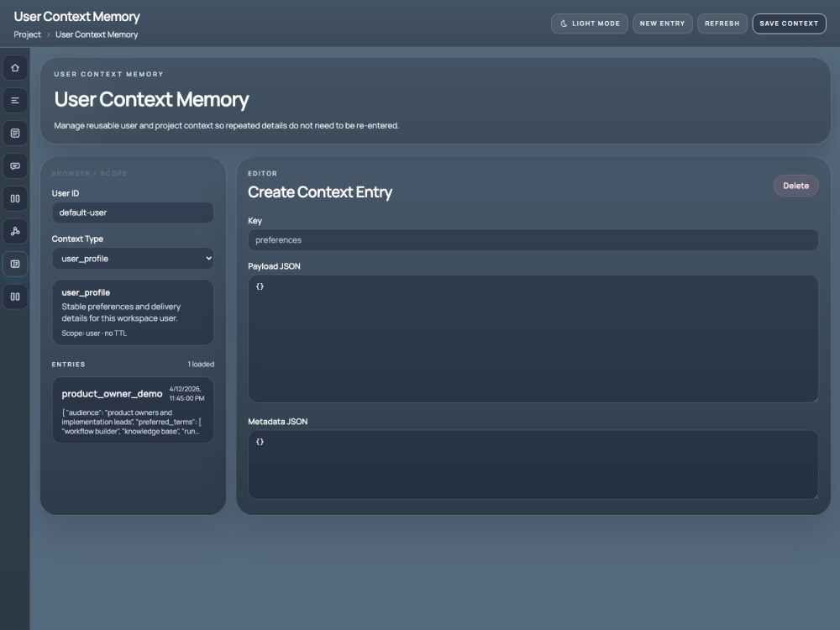Click the User Context Memory breadcrumb
The width and height of the screenshot is (840, 630).
point(97,34)
